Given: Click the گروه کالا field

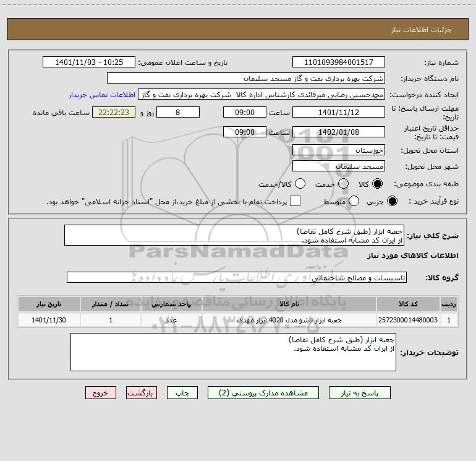Looking at the screenshot, I should [237, 277].
